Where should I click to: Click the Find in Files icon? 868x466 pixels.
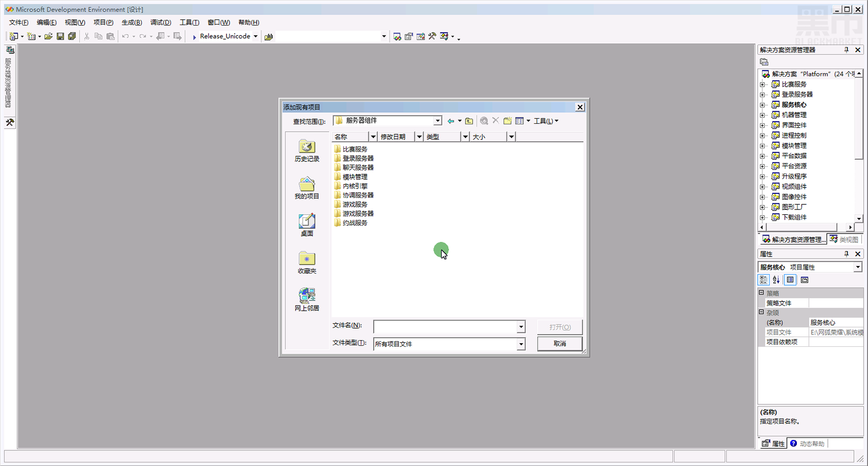tap(269, 37)
